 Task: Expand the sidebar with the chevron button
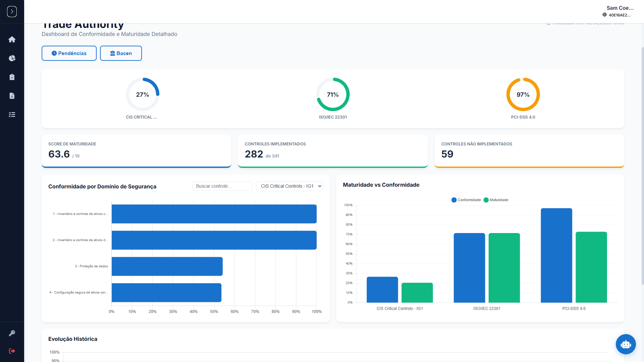point(12,11)
